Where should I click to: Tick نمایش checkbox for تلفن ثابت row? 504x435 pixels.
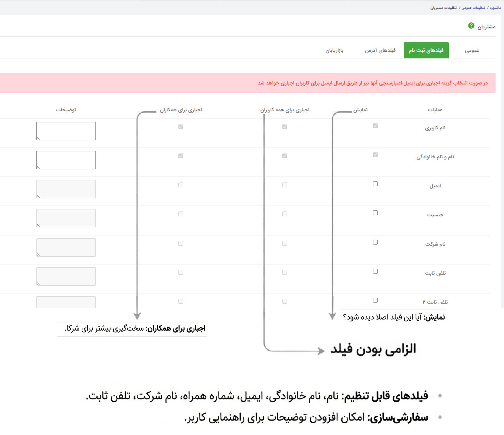point(375,271)
